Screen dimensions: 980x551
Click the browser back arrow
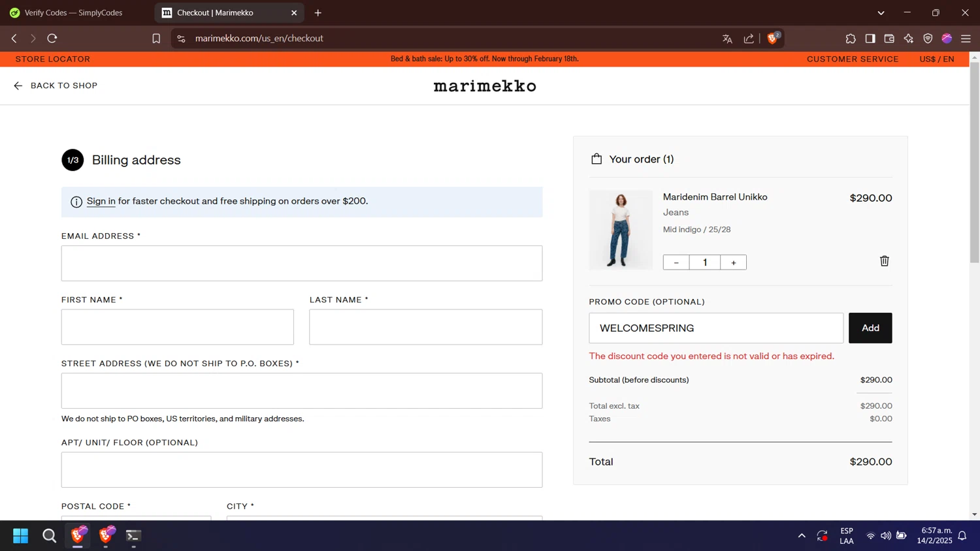pos(14,39)
